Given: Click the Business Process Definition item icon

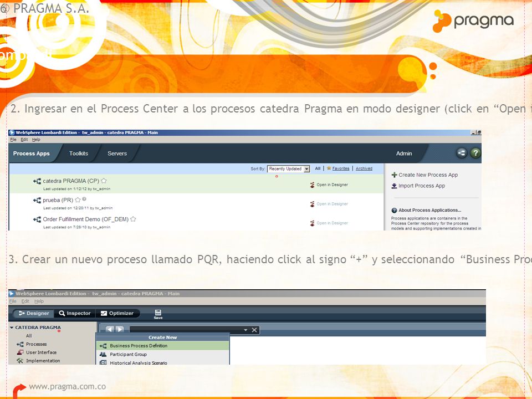Looking at the screenshot, I should coord(103,346).
